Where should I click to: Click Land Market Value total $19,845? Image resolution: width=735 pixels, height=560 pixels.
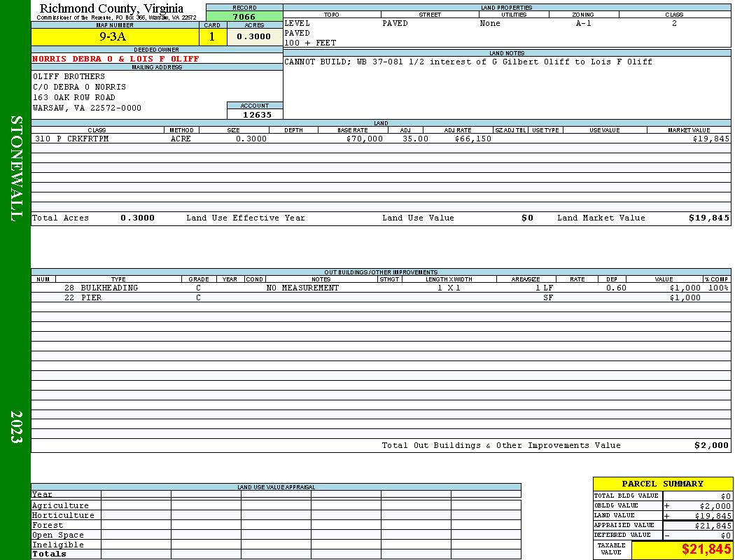709,218
